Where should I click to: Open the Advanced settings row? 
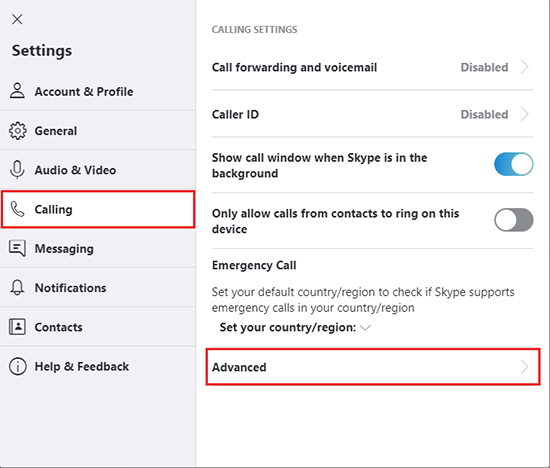click(373, 367)
